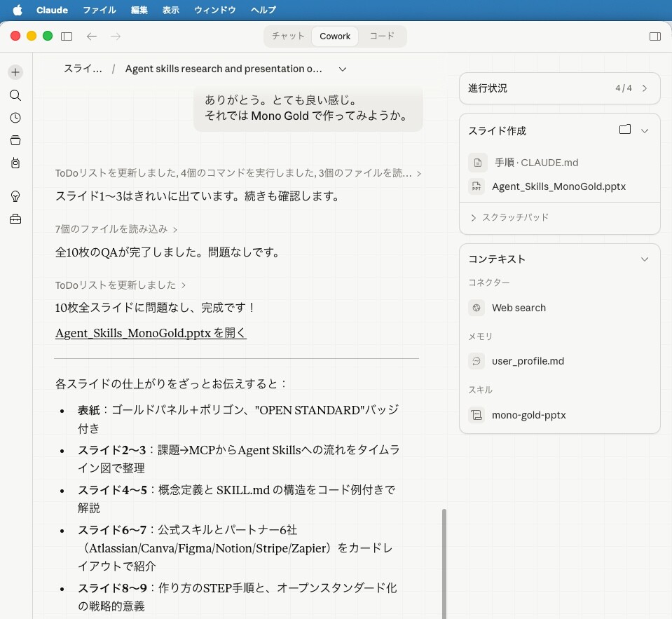Viewport: 672px width, 619px height.
Task: Collapse the スライド作成 panel
Action: (645, 131)
